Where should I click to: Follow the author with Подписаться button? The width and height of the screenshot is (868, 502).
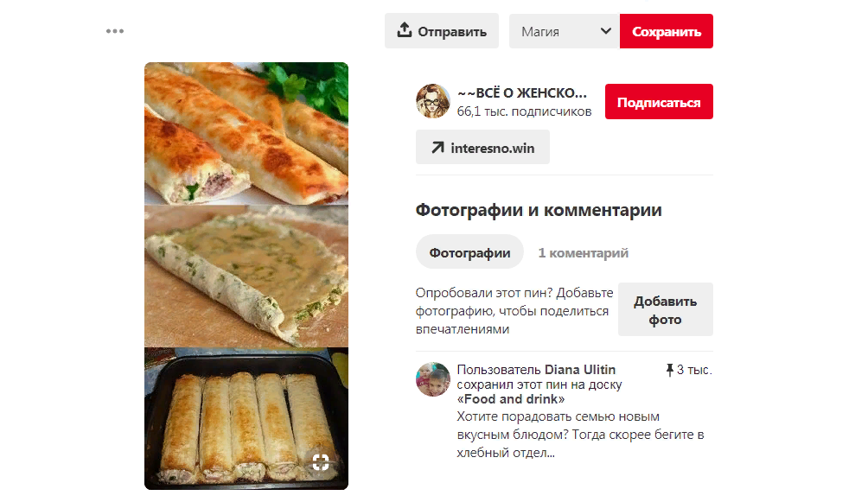(659, 102)
